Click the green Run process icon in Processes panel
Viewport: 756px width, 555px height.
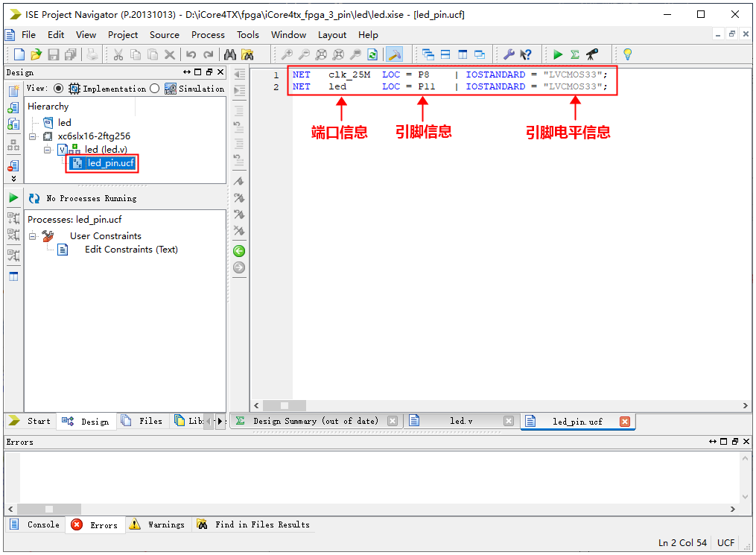13,198
